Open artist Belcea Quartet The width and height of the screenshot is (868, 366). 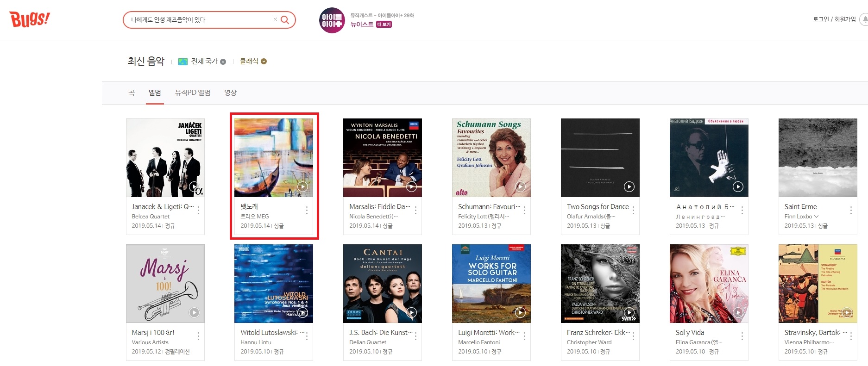[151, 217]
